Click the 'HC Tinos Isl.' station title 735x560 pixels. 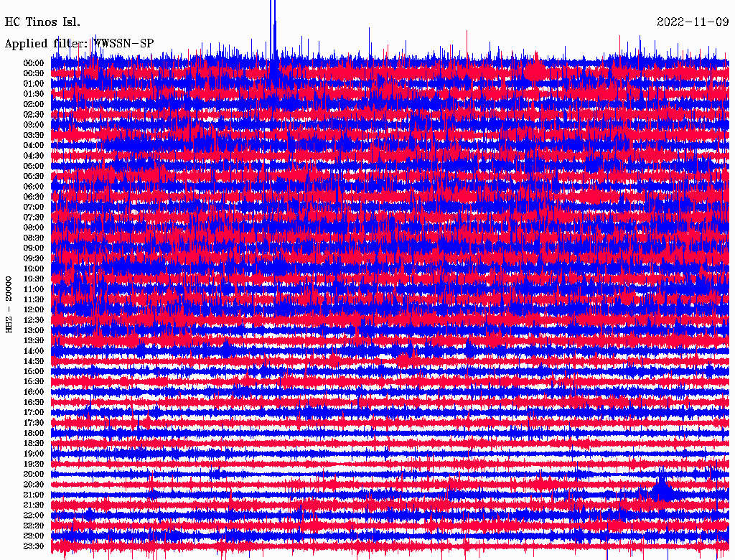[x=42, y=22]
